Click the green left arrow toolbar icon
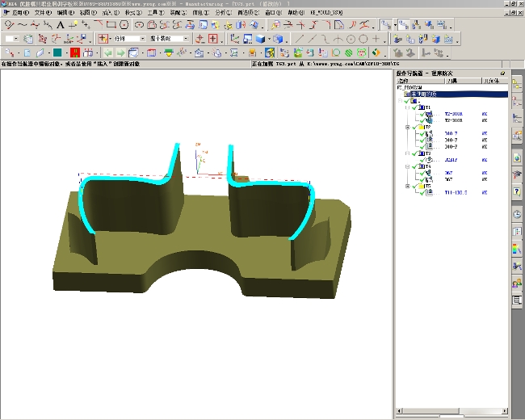Screen dimensions: 525x420 [x=106, y=52]
